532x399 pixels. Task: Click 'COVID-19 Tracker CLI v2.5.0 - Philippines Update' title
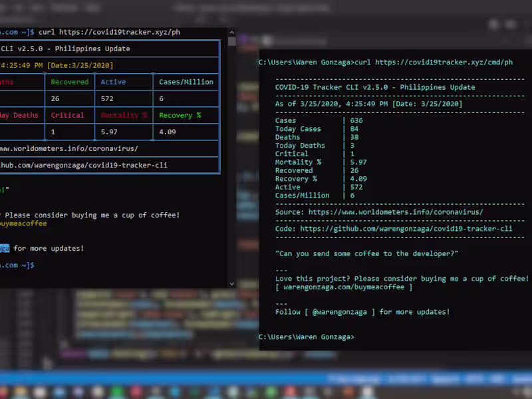[375, 87]
